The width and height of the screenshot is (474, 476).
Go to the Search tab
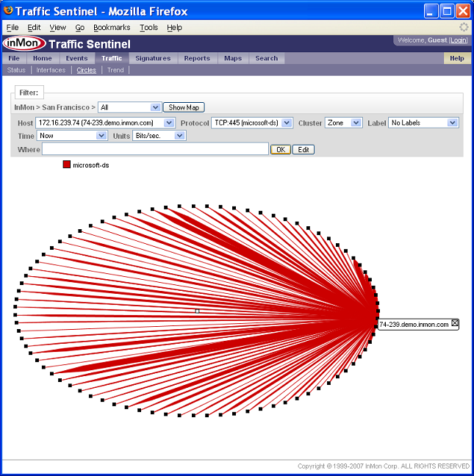coord(267,58)
